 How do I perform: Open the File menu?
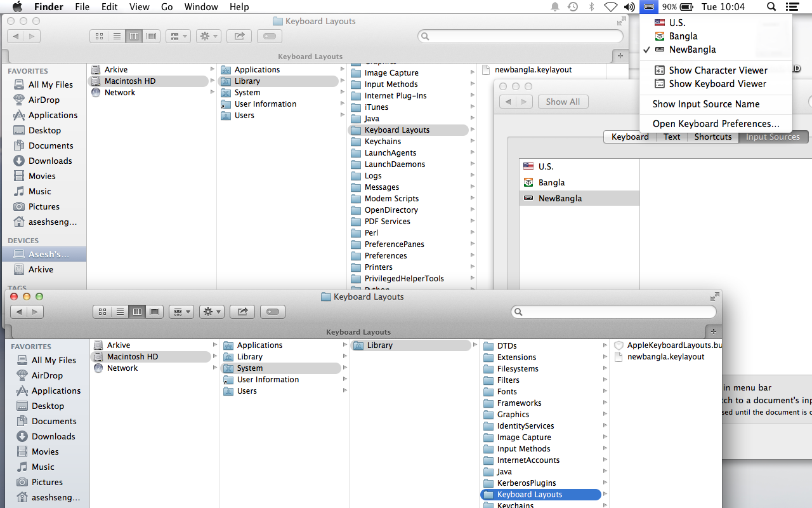pos(82,7)
